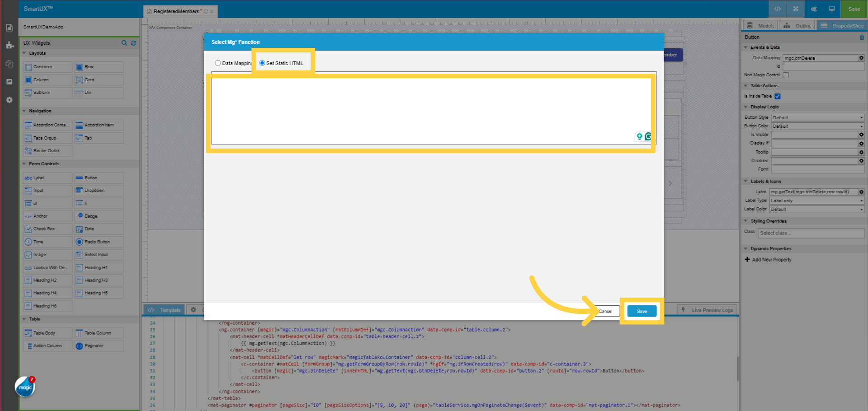This screenshot has width=868, height=411.
Task: Toggle the Non Magic Control checkbox
Action: coord(786,75)
